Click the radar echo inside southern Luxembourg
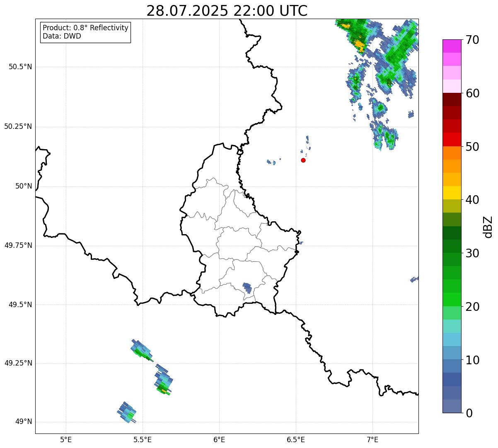This screenshot has height=448, width=498. [247, 288]
